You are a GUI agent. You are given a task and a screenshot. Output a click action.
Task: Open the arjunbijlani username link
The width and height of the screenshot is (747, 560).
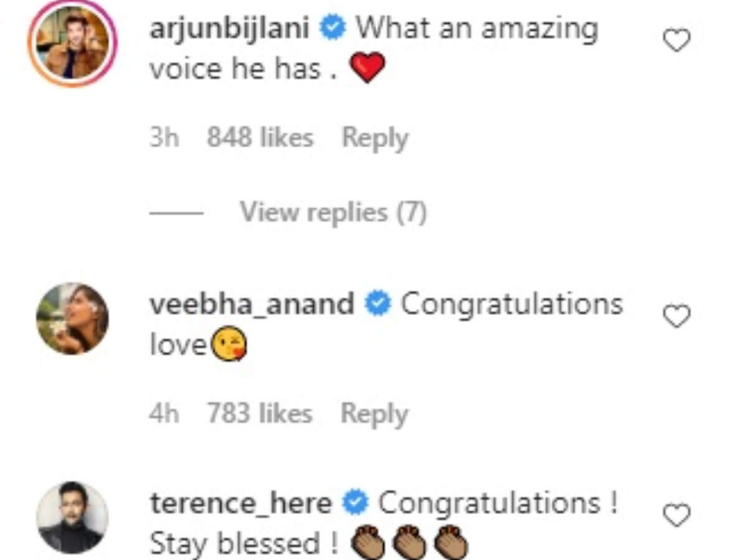pyautogui.click(x=230, y=29)
